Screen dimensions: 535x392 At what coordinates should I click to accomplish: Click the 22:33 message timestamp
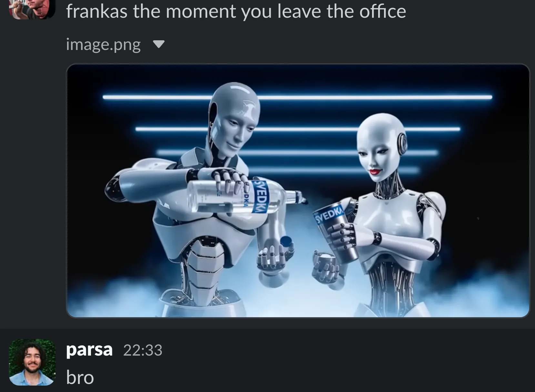point(143,350)
